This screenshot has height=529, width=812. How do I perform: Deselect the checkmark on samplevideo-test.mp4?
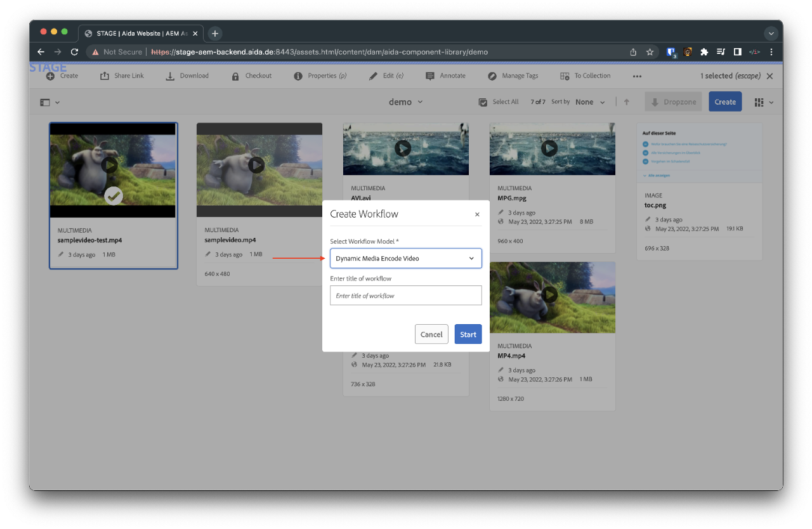(x=114, y=196)
